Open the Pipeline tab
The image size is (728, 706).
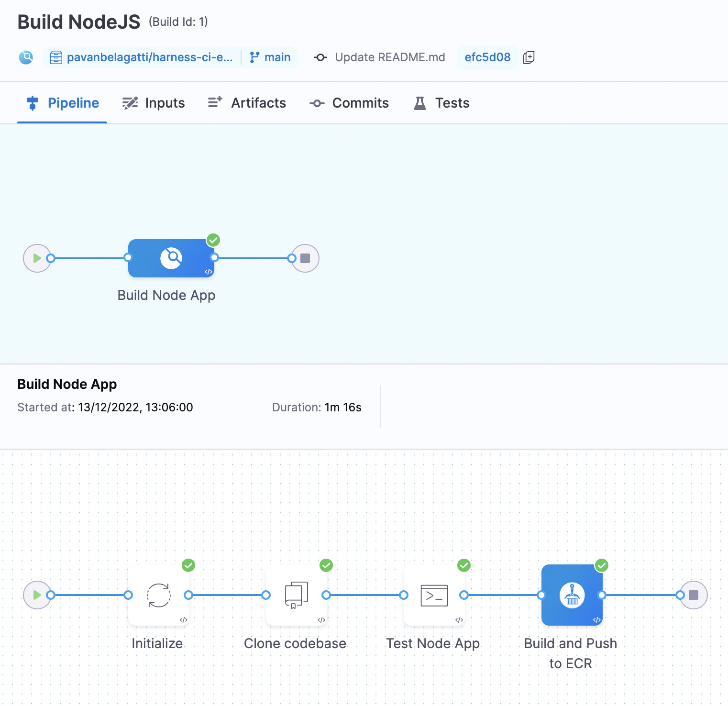pos(62,103)
